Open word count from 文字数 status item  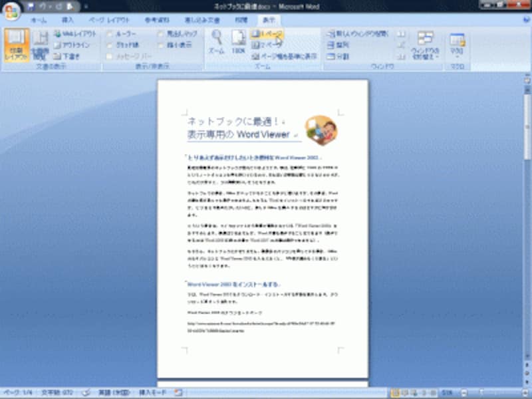click(57, 392)
